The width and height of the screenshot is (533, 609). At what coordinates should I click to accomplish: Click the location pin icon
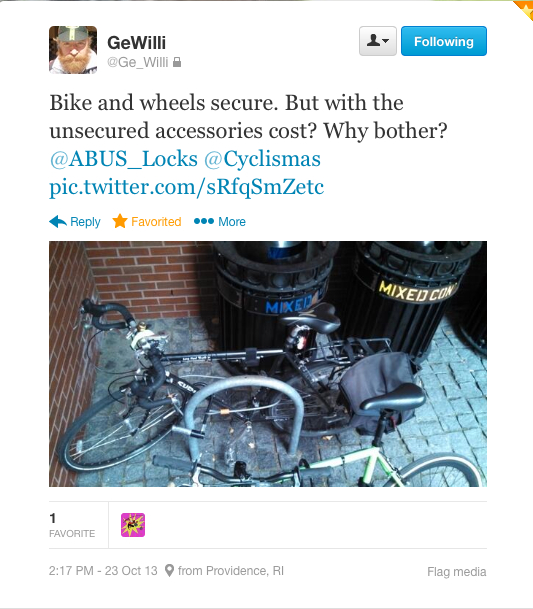169,571
